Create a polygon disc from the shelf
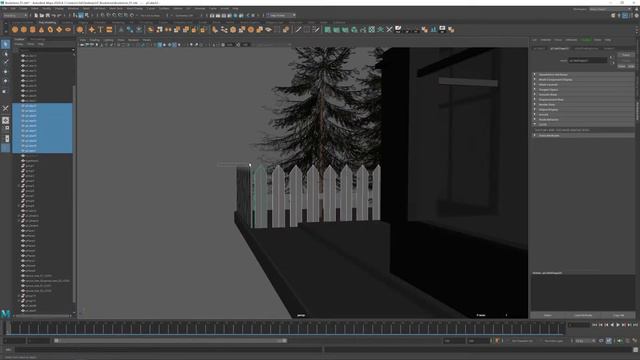The height and width of the screenshot is (360, 640). coord(68,29)
